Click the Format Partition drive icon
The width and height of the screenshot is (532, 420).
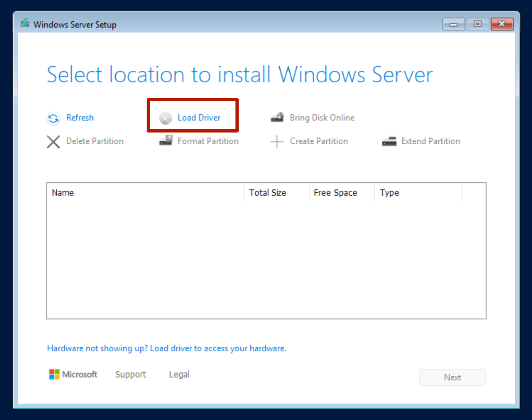coord(166,141)
